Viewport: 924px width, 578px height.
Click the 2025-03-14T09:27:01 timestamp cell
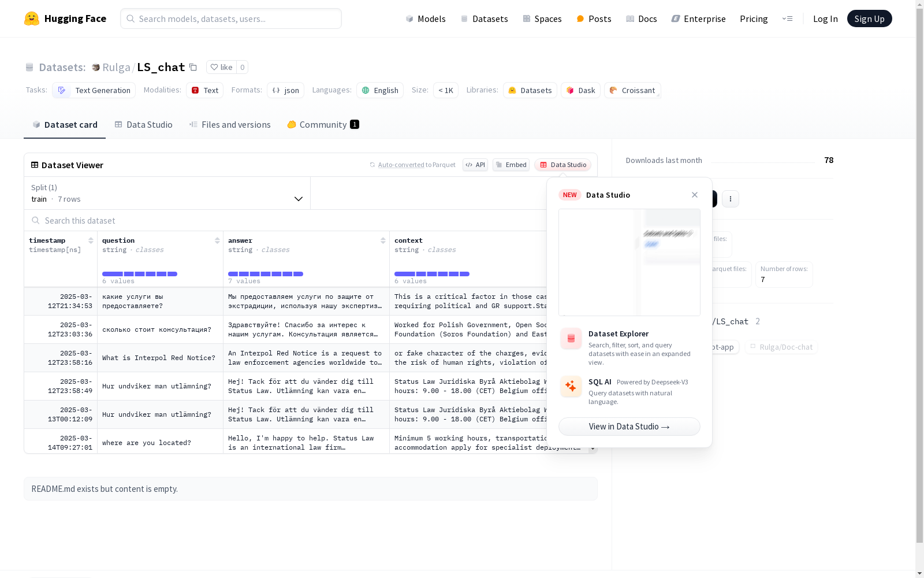tap(61, 443)
